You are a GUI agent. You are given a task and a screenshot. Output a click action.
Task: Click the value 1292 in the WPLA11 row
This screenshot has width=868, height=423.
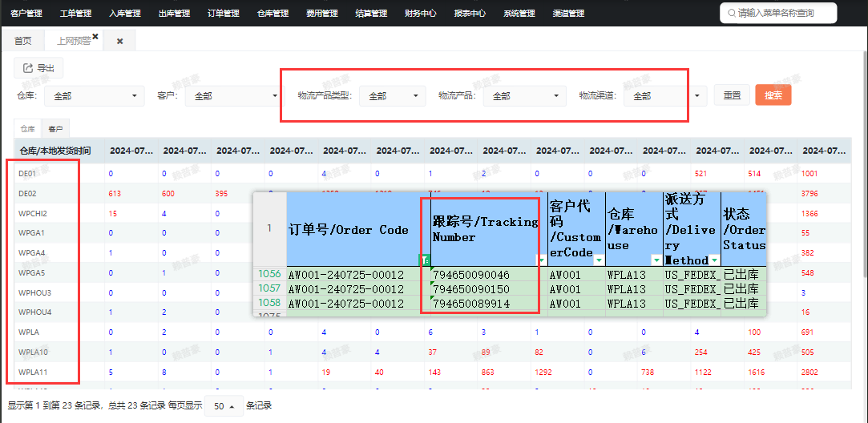coord(545,373)
